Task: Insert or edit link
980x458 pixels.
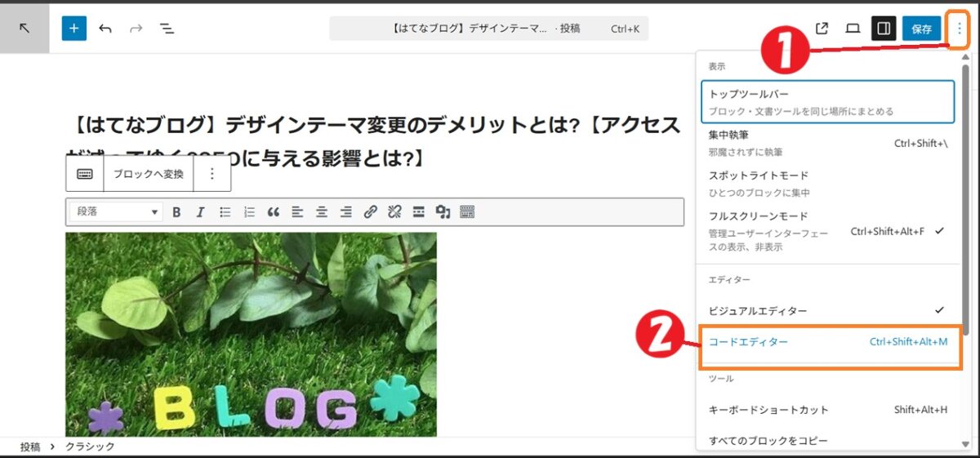Action: coord(370,212)
